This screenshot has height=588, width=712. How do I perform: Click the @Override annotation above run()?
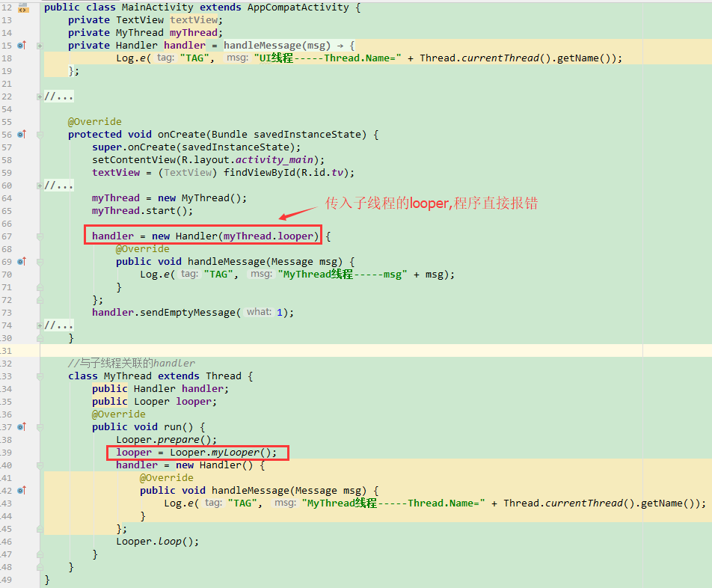tap(119, 414)
